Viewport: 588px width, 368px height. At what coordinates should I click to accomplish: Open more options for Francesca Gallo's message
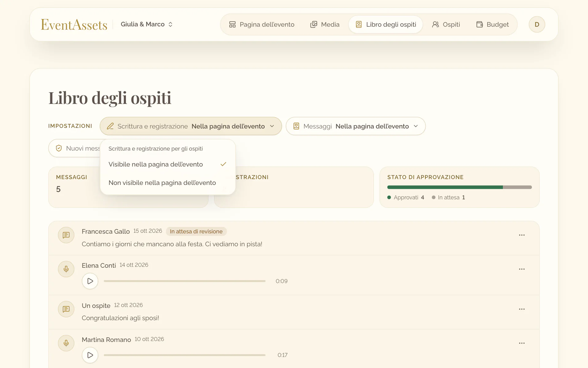tap(522, 235)
